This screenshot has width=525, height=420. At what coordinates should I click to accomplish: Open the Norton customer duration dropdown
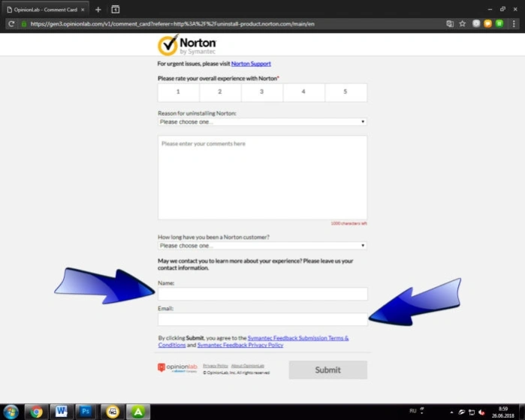click(x=262, y=246)
